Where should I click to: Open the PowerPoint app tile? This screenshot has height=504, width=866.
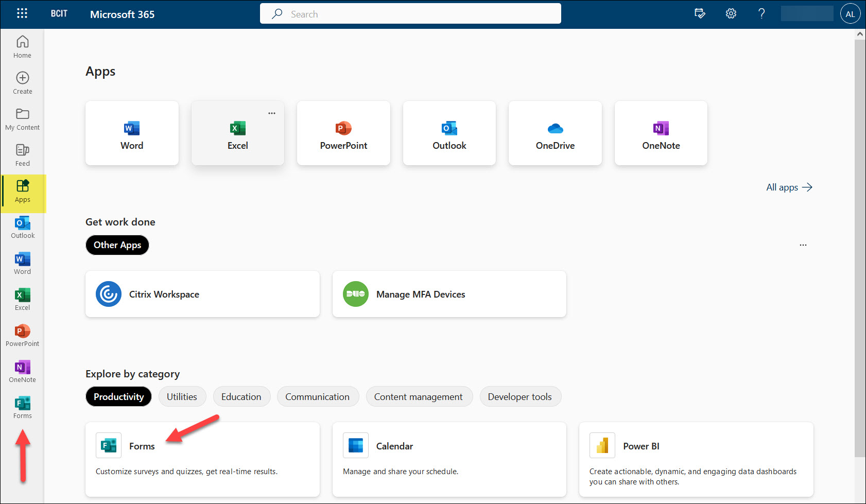click(x=343, y=133)
